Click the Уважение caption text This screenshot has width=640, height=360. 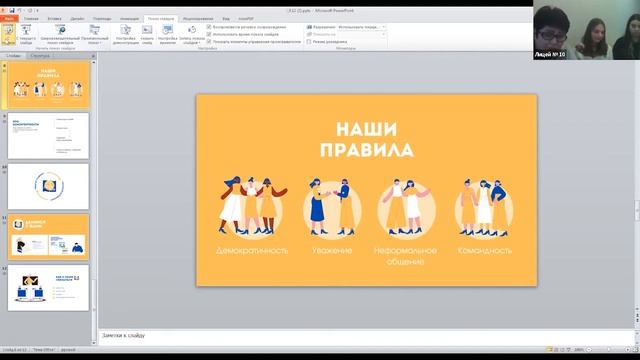tap(332, 251)
